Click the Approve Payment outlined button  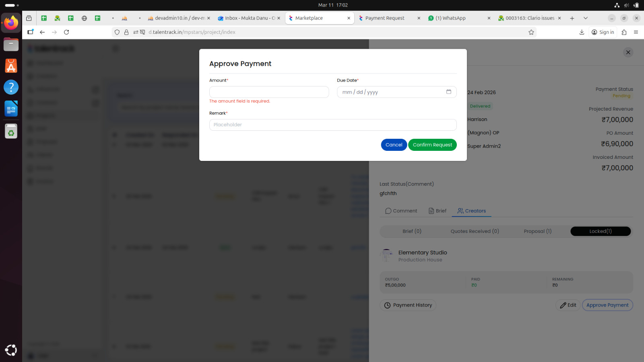[x=607, y=305]
